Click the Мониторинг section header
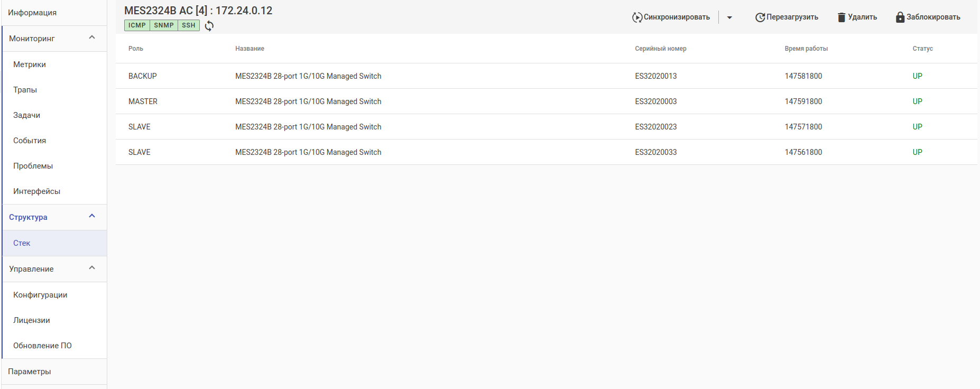This screenshot has width=980, height=389. 54,39
